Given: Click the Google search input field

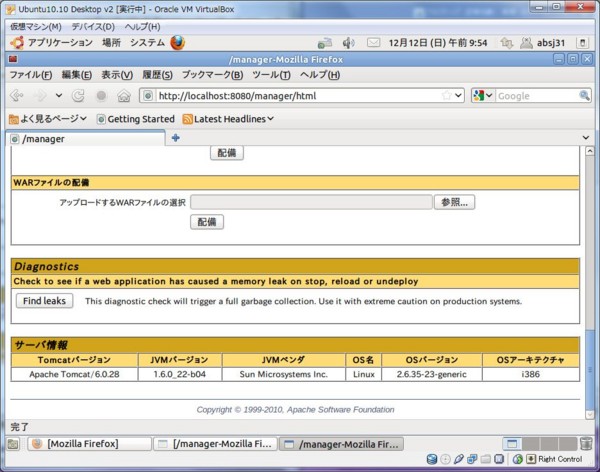Looking at the screenshot, I should click(x=537, y=96).
